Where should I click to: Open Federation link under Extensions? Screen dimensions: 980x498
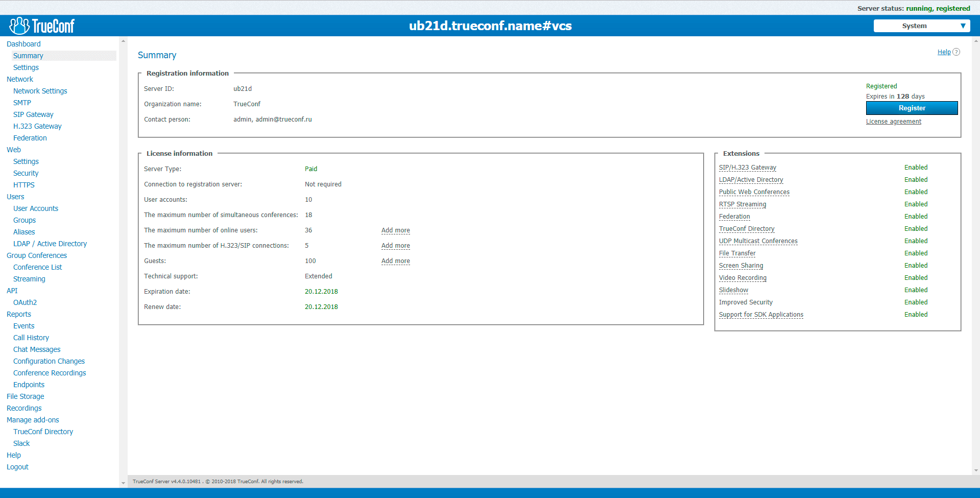click(x=734, y=216)
